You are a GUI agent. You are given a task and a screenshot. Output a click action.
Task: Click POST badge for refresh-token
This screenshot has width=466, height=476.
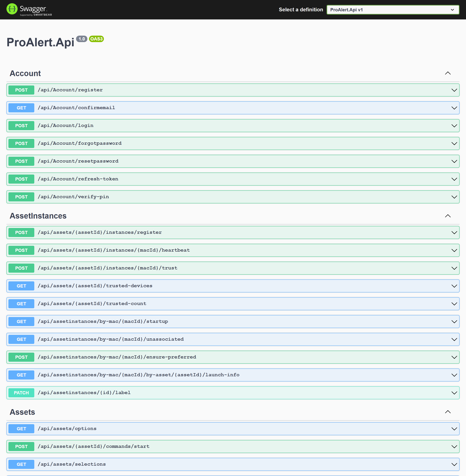click(x=21, y=179)
